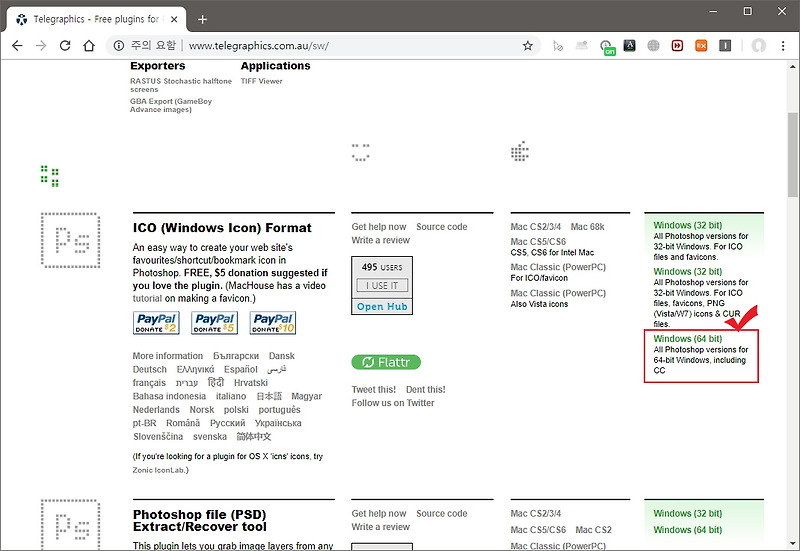Open the Chrome three-dot menu
The height and width of the screenshot is (551, 800).
783,45
